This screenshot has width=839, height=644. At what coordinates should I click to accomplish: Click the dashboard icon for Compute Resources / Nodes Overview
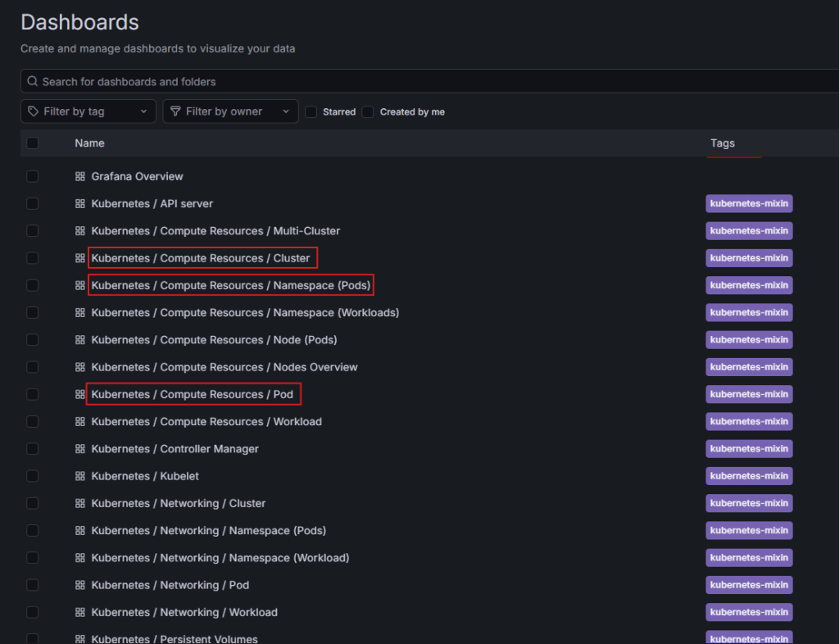[80, 367]
